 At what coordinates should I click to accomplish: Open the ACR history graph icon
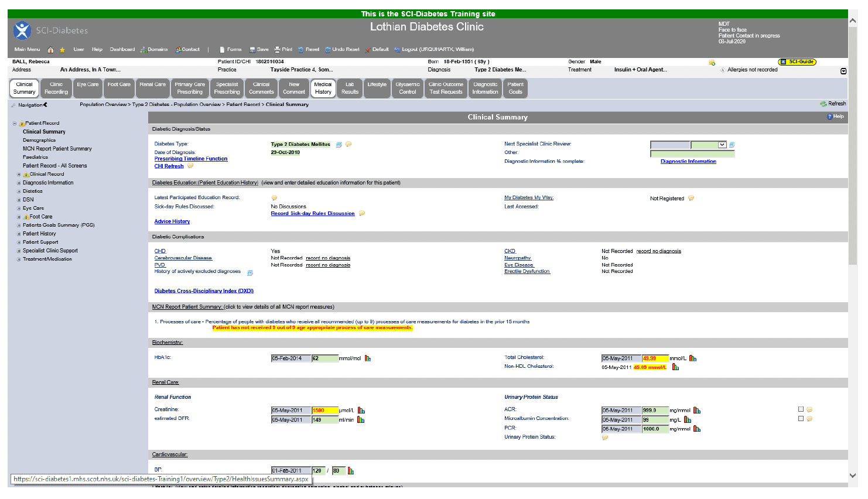(x=697, y=411)
